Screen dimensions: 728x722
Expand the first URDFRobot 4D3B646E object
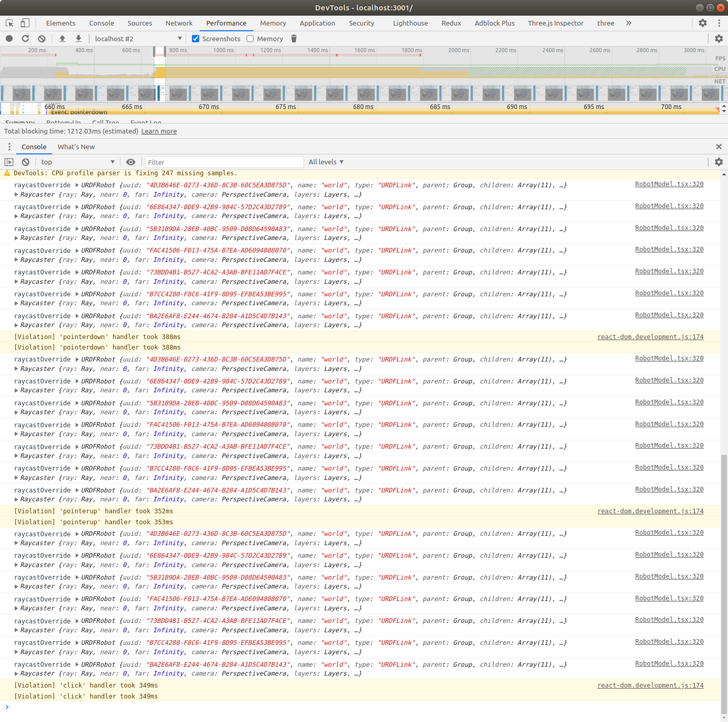tap(77, 185)
